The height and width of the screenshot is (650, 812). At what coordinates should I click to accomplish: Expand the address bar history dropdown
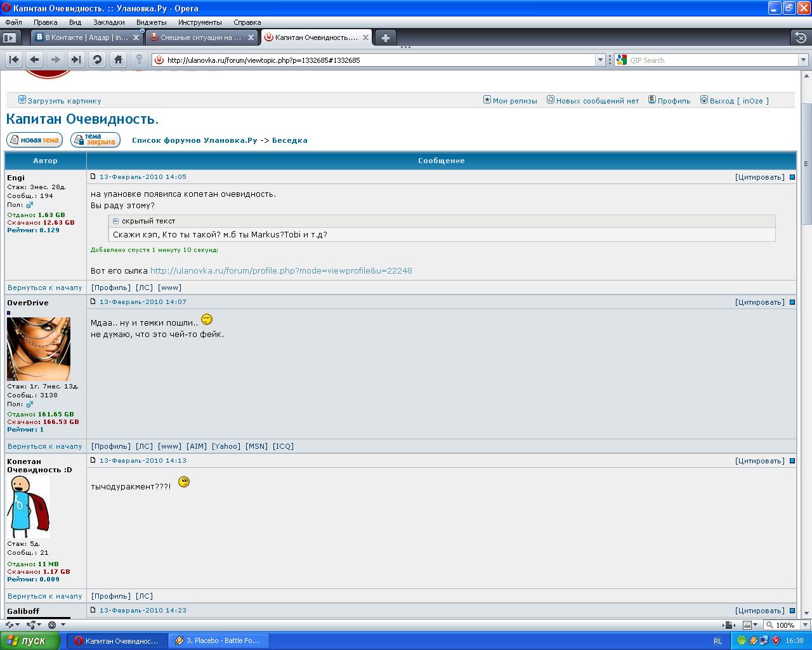click(600, 60)
